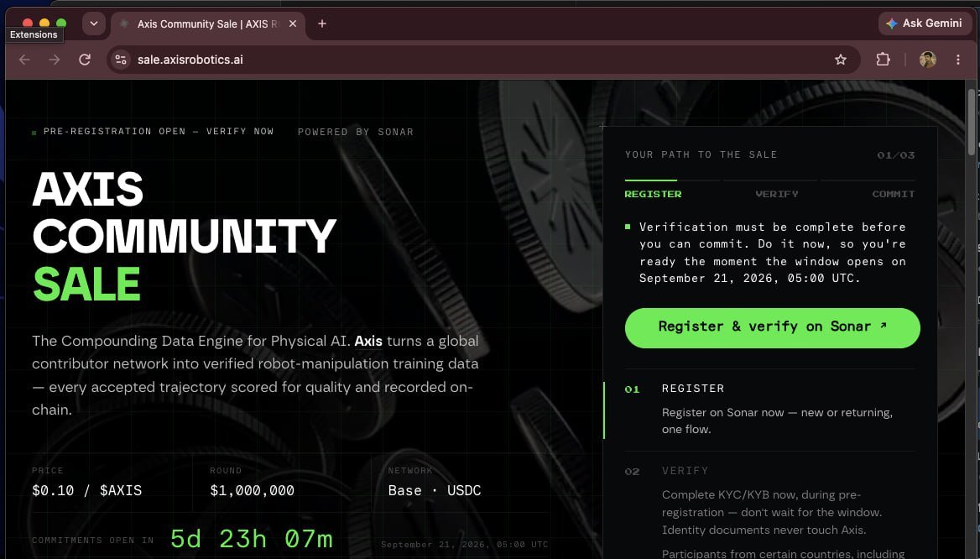Click YOUR PATH TO THE SALE heading
The height and width of the screenshot is (559, 980).
[701, 154]
